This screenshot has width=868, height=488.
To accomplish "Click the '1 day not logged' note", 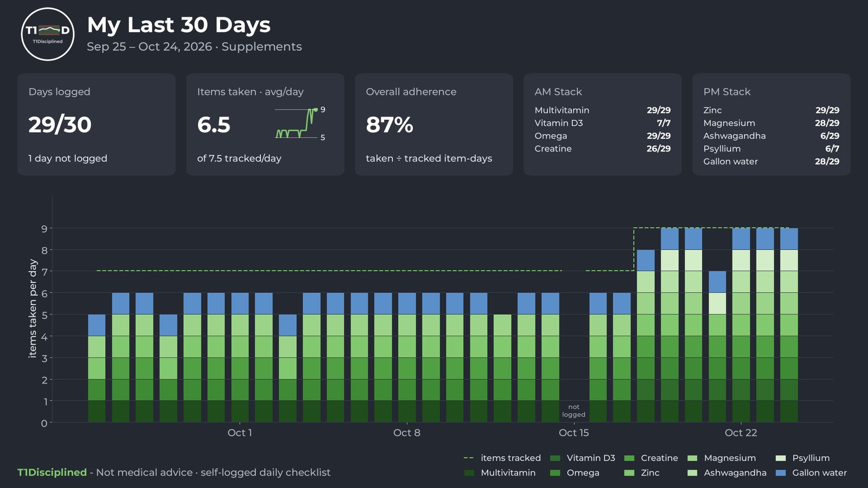I will (68, 158).
